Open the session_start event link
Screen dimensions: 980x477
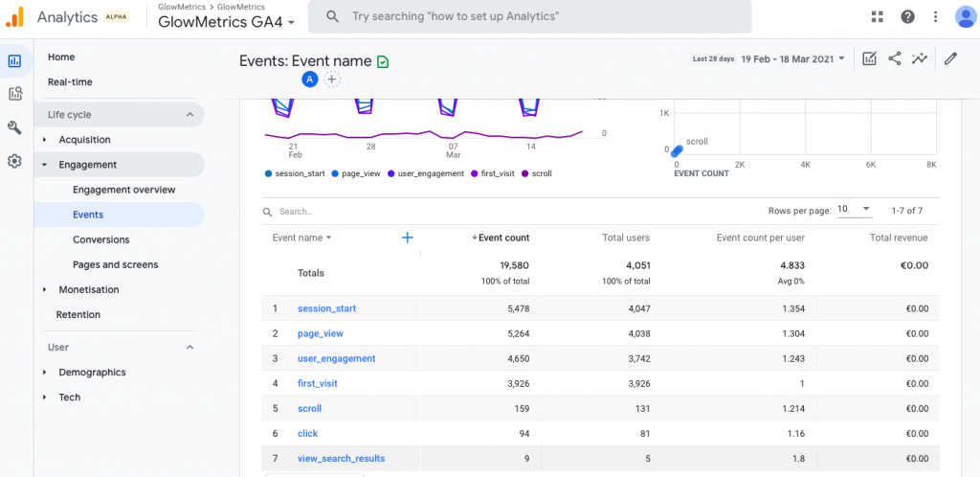click(x=326, y=308)
